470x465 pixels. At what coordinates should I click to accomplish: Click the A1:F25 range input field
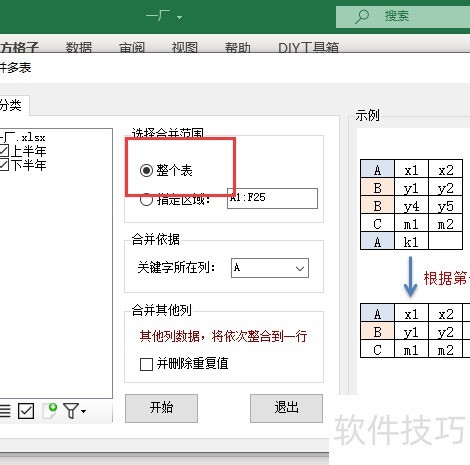pyautogui.click(x=272, y=198)
